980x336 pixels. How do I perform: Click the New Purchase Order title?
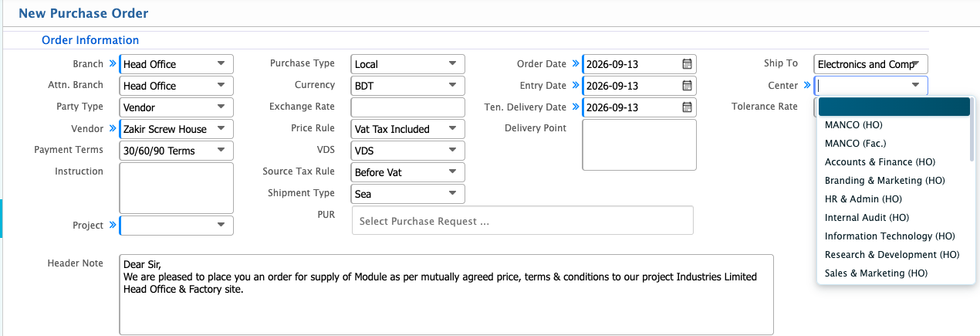83,13
